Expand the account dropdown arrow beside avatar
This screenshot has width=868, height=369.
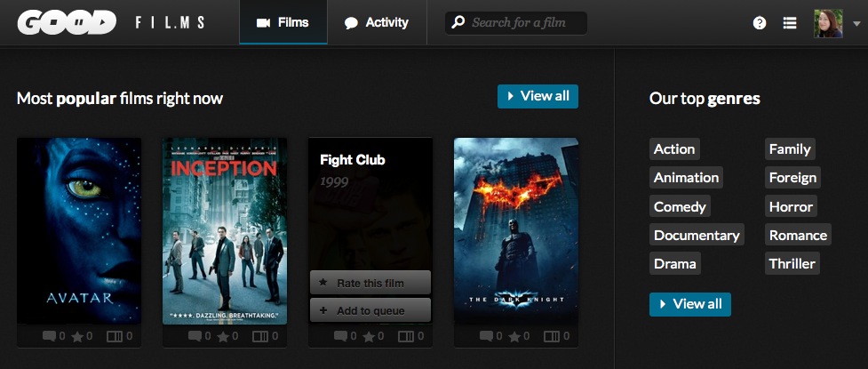point(856,25)
